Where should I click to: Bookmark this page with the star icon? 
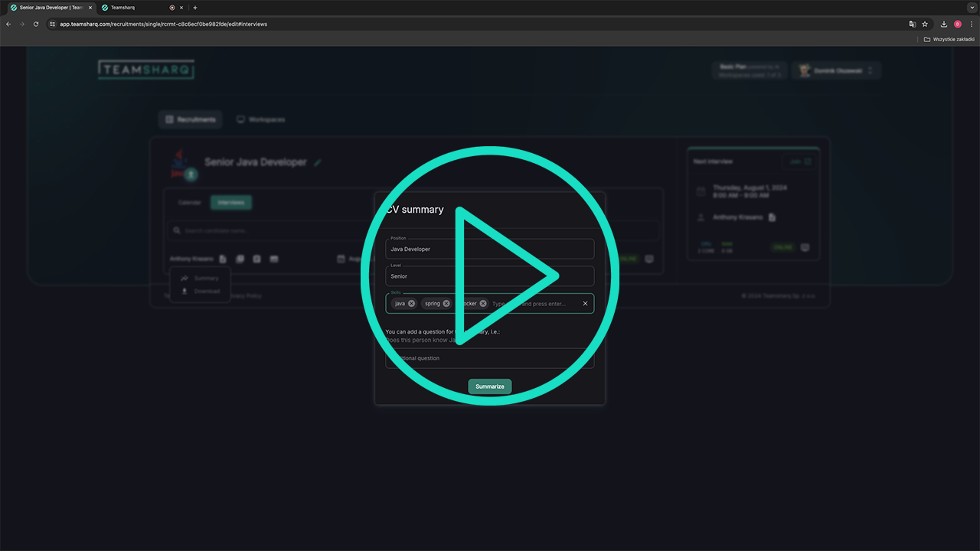pyautogui.click(x=925, y=24)
